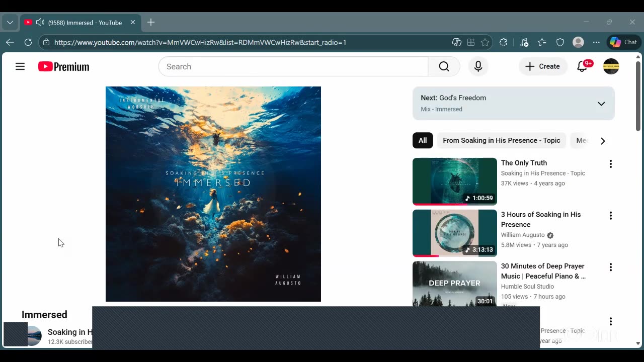
Task: Expand the Next: God's Freedom queue panel
Action: (x=601, y=104)
